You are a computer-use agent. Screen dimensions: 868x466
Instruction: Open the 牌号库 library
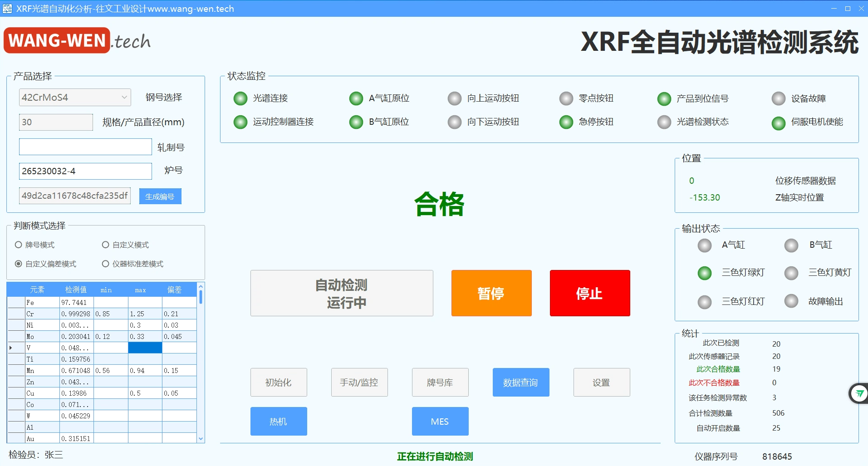[440, 383]
